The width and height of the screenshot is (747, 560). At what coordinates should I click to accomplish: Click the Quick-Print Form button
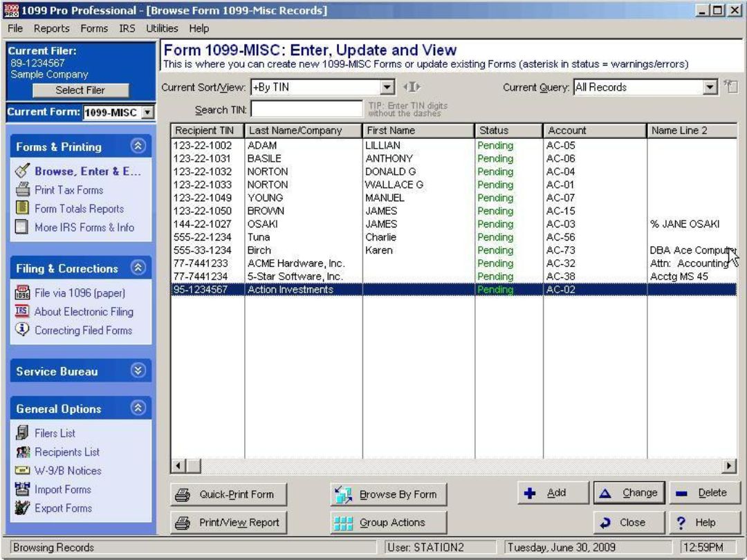pyautogui.click(x=229, y=494)
